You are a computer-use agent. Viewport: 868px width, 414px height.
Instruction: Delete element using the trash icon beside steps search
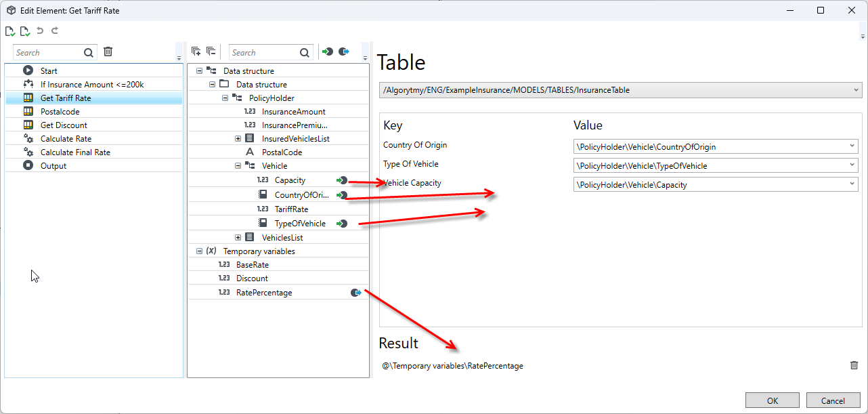coord(108,51)
